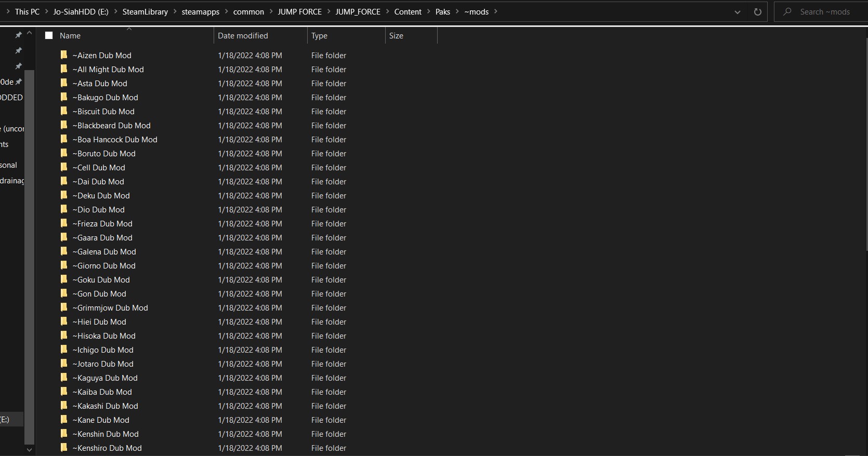Click the navigation pane scroll down arrow
The width and height of the screenshot is (868, 456).
pos(29,450)
